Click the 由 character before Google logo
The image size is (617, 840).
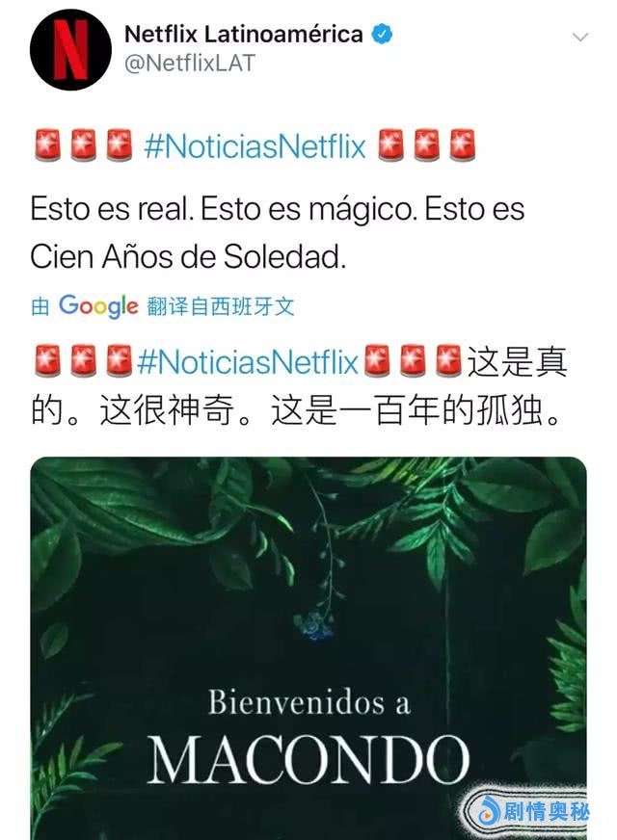tap(40, 306)
